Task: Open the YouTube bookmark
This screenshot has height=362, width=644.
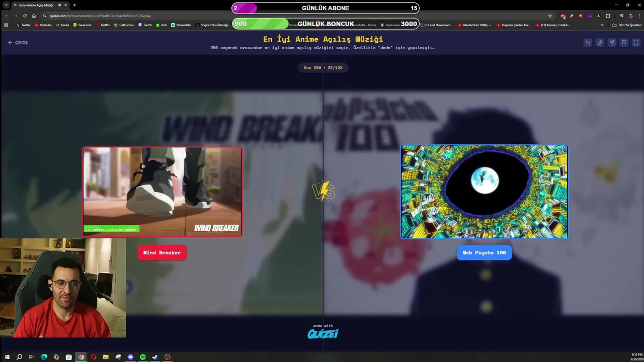Action: (x=43, y=25)
